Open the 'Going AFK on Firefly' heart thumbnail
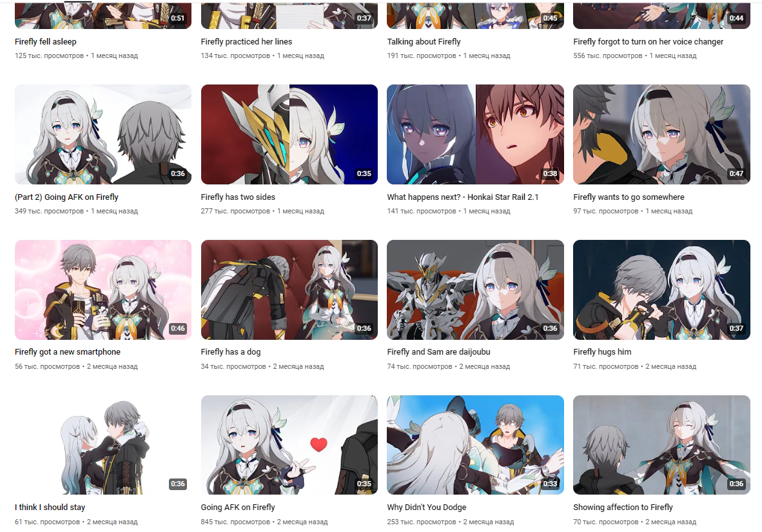The width and height of the screenshot is (762, 532). point(289,445)
